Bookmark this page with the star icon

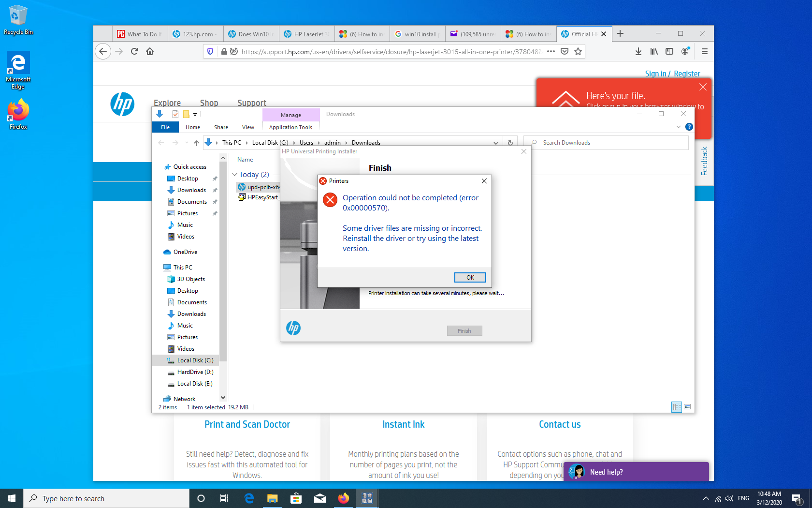pos(578,51)
